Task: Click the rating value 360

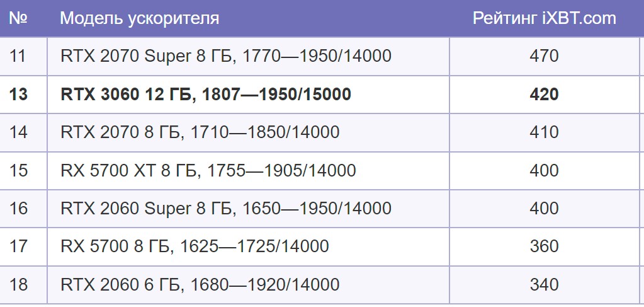Action: (544, 246)
